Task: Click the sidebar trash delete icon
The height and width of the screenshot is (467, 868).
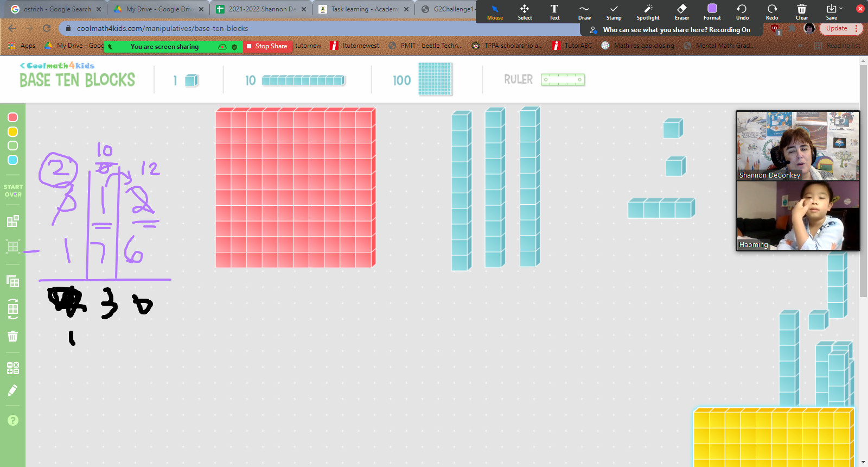Action: click(x=13, y=336)
